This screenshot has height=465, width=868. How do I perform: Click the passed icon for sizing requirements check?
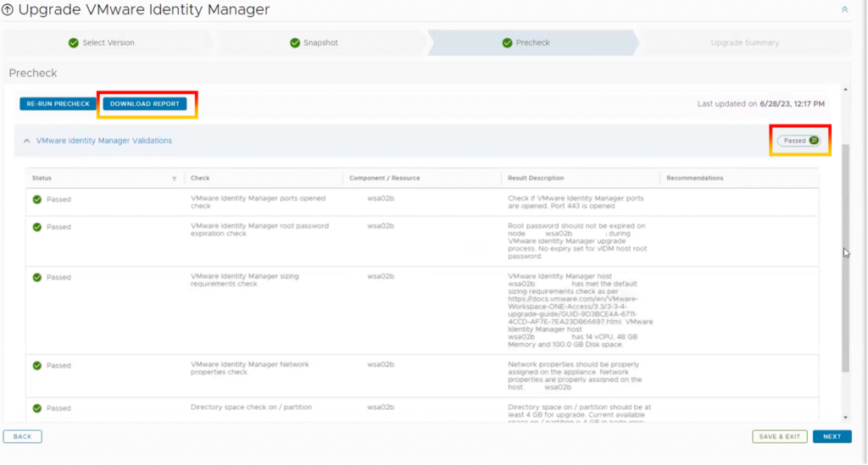tap(37, 277)
